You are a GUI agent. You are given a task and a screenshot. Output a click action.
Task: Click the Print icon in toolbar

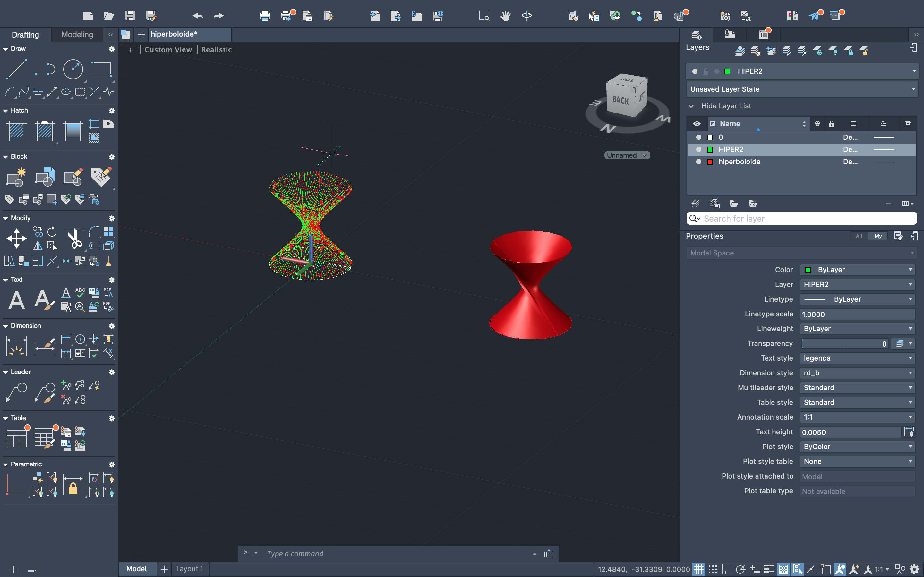point(265,16)
